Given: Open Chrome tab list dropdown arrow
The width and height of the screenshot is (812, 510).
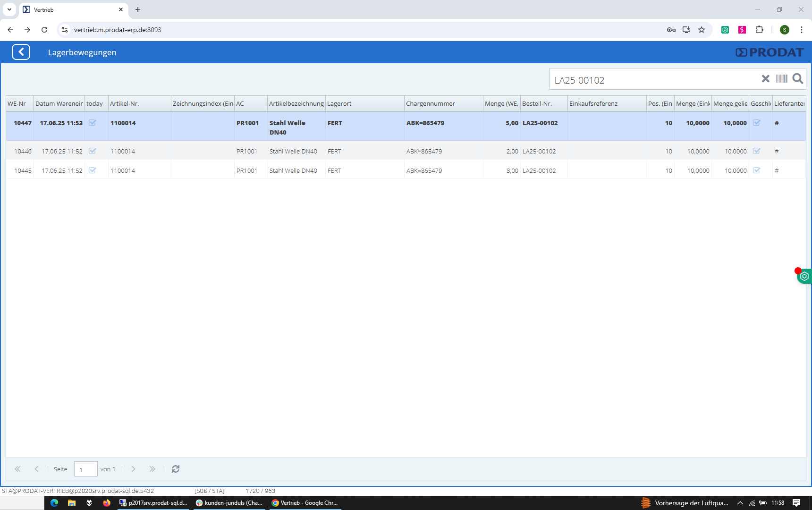Looking at the screenshot, I should coord(9,9).
